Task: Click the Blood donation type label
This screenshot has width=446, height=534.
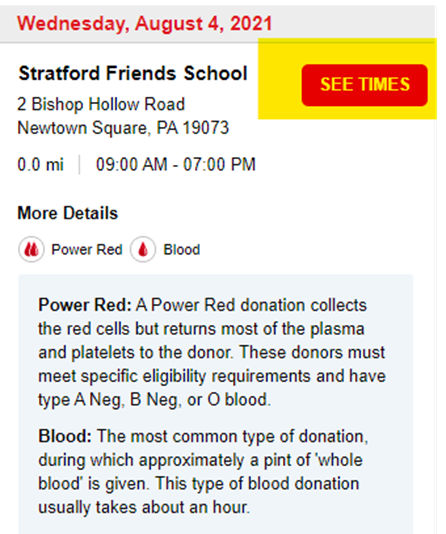Action: (x=182, y=250)
